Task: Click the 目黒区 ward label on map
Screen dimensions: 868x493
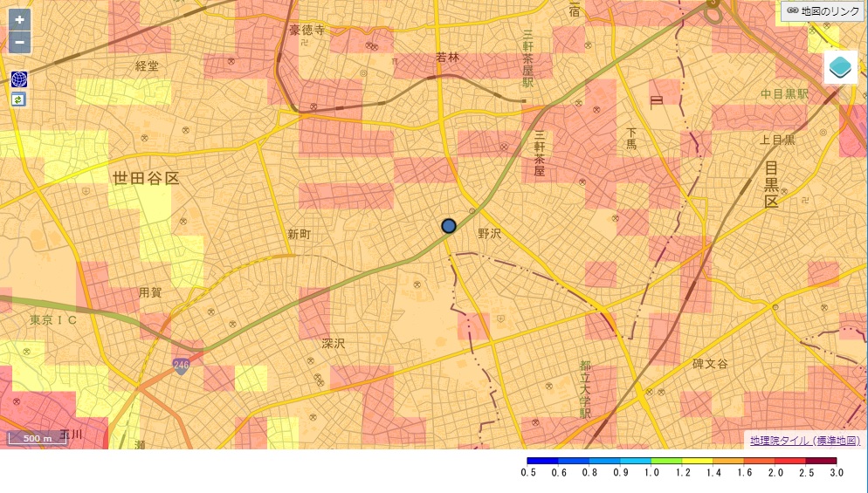Action: (x=771, y=183)
